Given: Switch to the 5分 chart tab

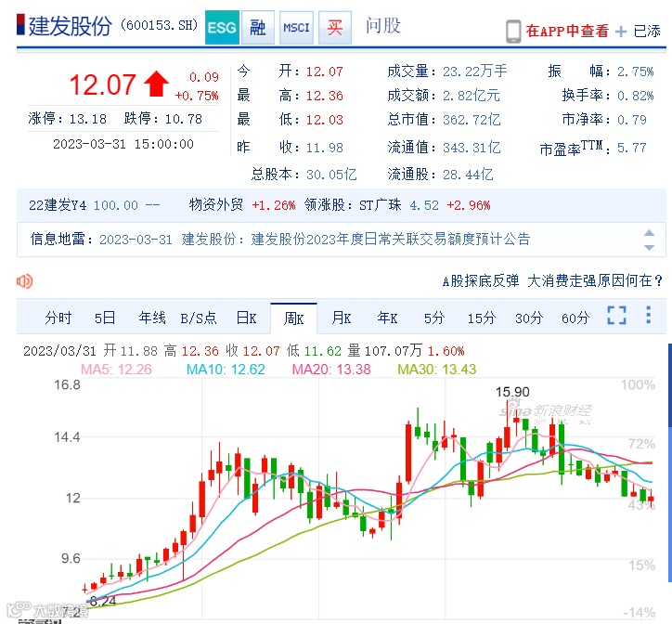Looking at the screenshot, I should 434,318.
